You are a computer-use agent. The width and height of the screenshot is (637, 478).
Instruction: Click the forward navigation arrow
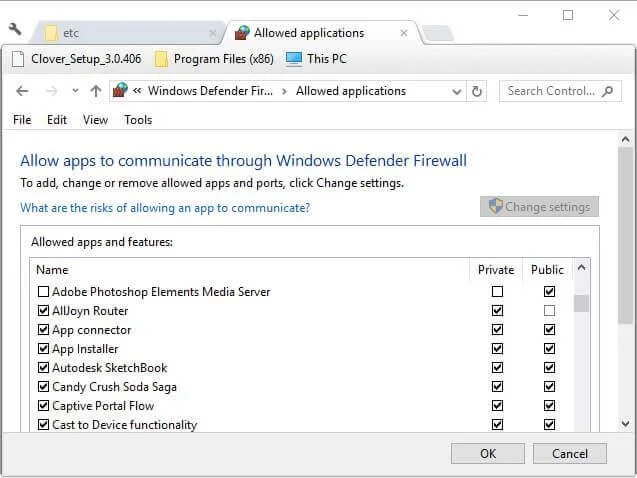(x=51, y=91)
